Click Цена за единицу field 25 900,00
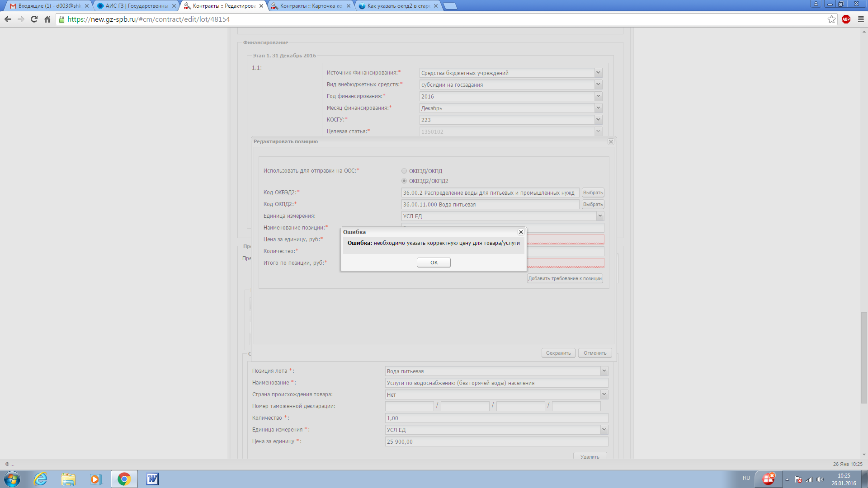The height and width of the screenshot is (488, 868). pos(496,441)
